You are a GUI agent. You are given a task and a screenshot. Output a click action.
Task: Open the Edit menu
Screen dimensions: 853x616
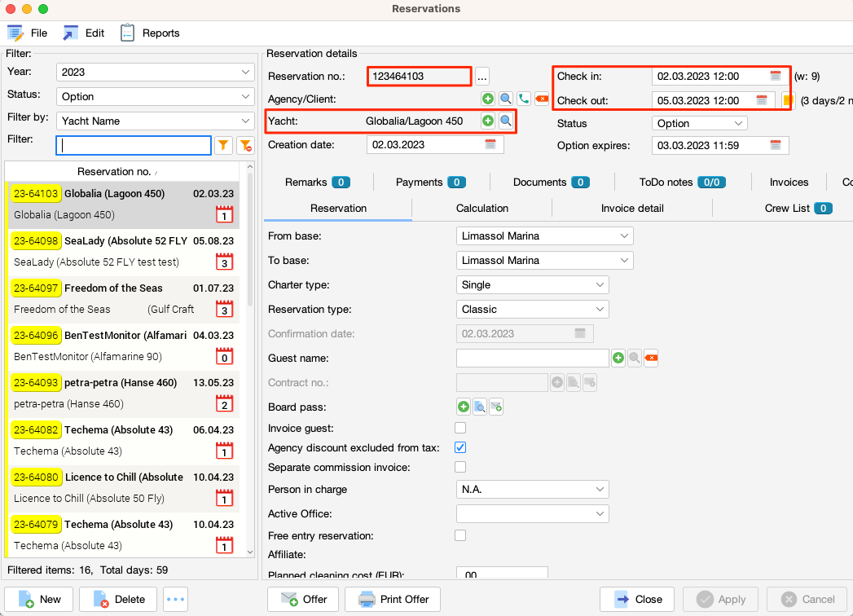(84, 33)
